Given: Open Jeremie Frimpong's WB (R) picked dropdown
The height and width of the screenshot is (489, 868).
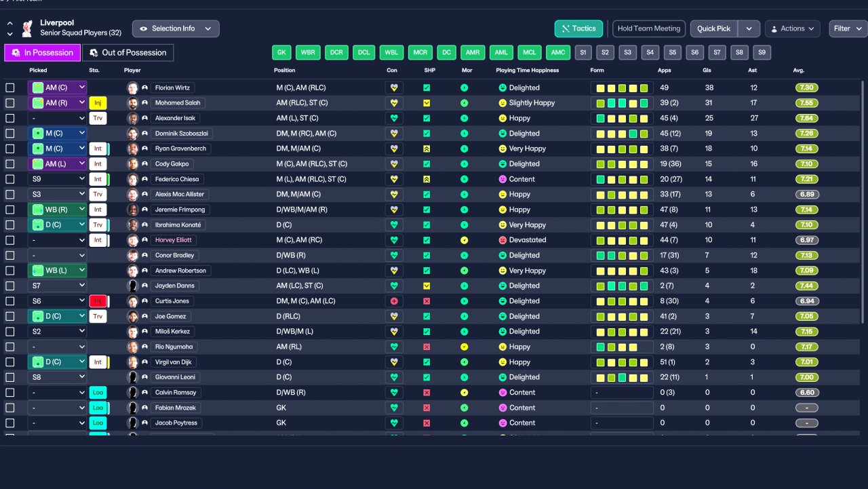Looking at the screenshot, I should (x=58, y=210).
